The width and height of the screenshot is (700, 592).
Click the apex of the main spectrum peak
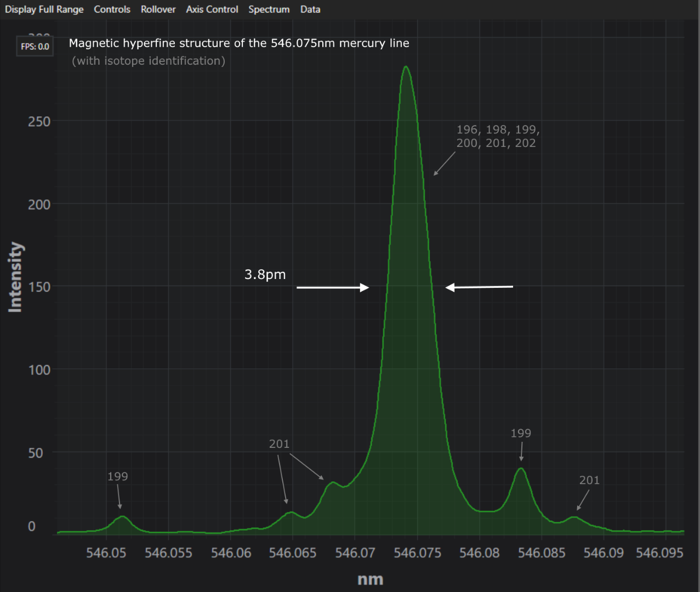(406, 67)
